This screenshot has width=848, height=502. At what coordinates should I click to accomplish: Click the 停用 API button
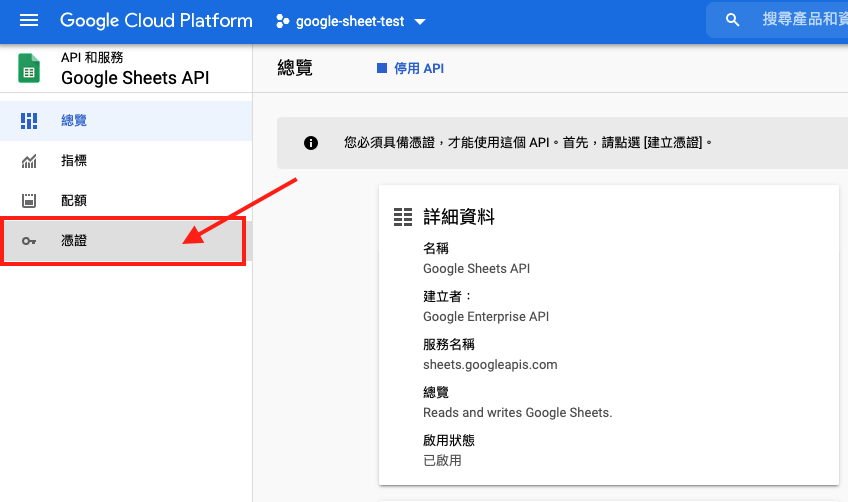pos(410,69)
